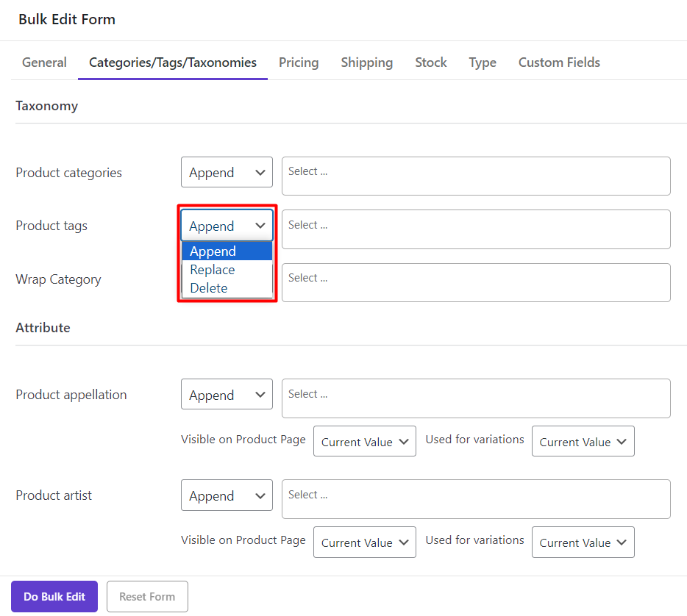Switch to the Pricing tab

(x=299, y=62)
